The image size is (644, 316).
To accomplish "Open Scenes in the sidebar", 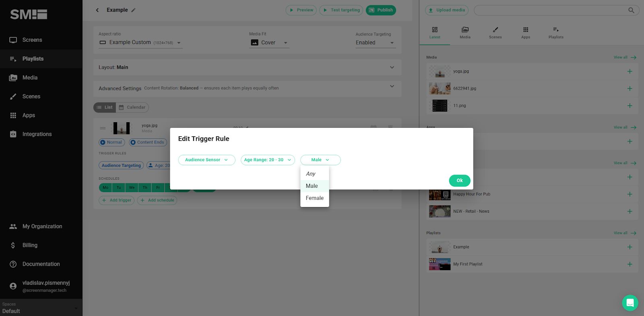I will (41, 96).
